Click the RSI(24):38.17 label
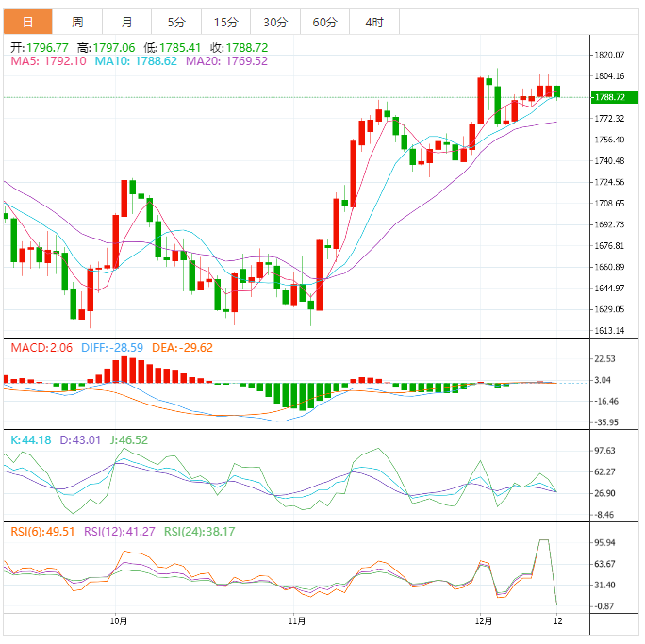 click(x=200, y=532)
